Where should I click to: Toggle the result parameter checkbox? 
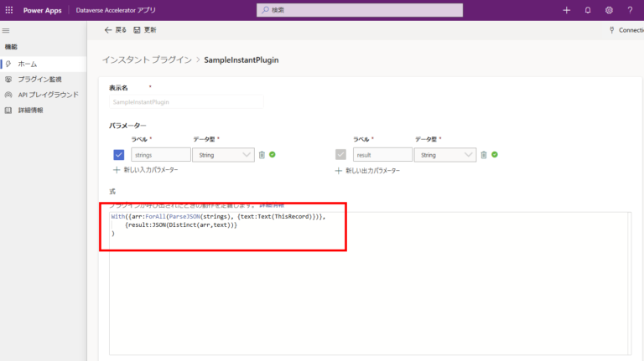coord(340,155)
